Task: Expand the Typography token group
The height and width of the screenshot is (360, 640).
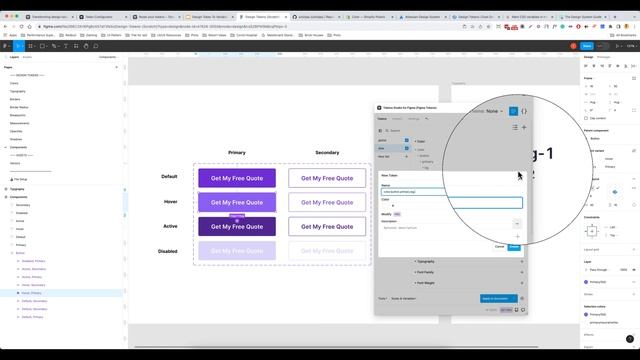Action: point(424,262)
